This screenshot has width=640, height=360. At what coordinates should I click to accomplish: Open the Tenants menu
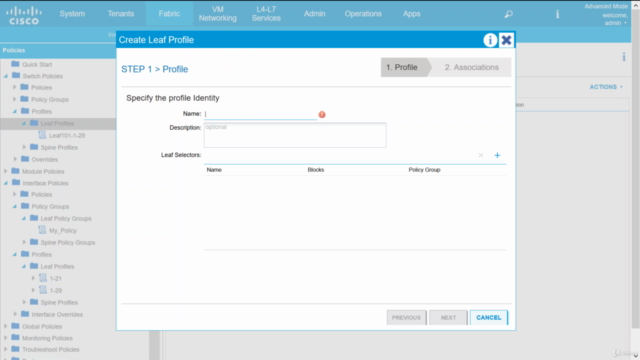tap(121, 14)
